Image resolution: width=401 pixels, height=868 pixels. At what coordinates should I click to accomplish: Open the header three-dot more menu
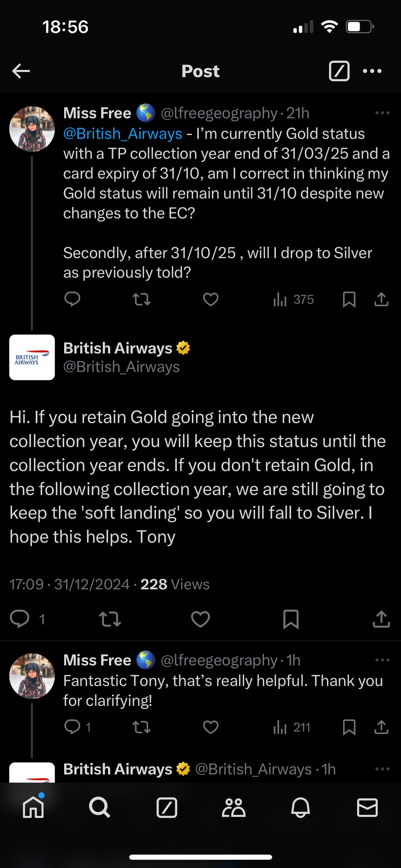click(x=372, y=71)
